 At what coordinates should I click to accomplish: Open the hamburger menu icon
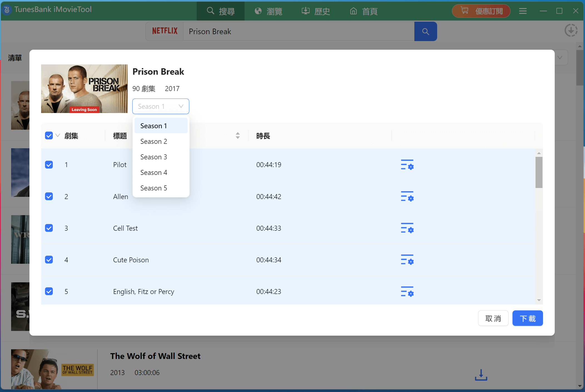[523, 11]
